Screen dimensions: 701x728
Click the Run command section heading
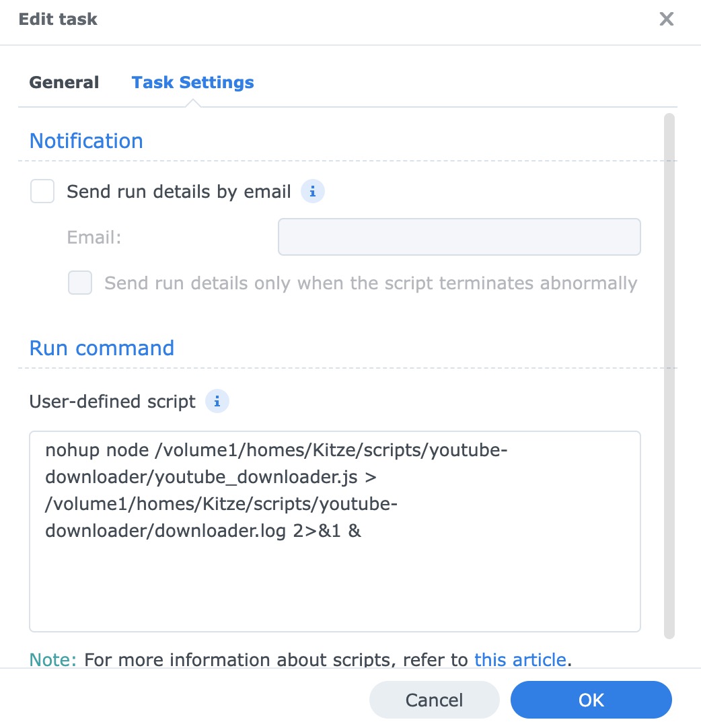pos(102,348)
